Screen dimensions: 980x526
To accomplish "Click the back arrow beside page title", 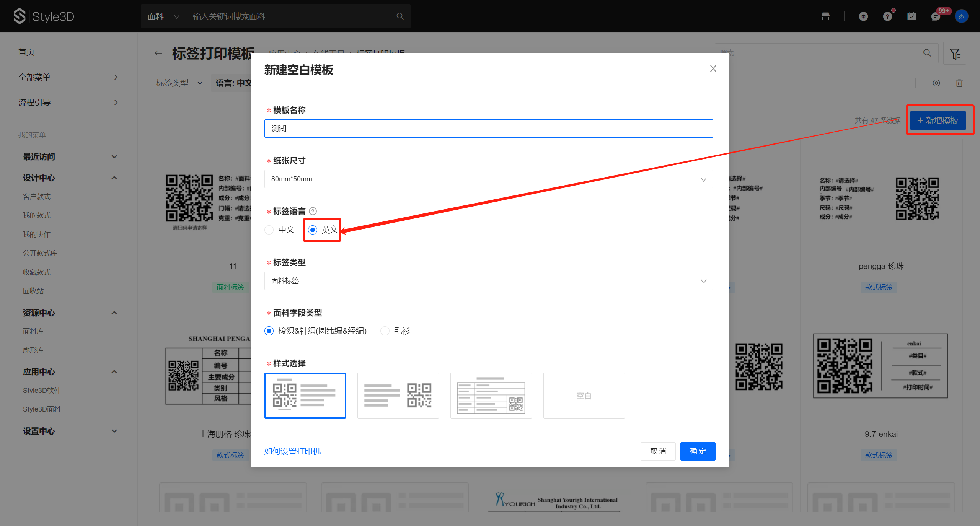I will tap(158, 54).
